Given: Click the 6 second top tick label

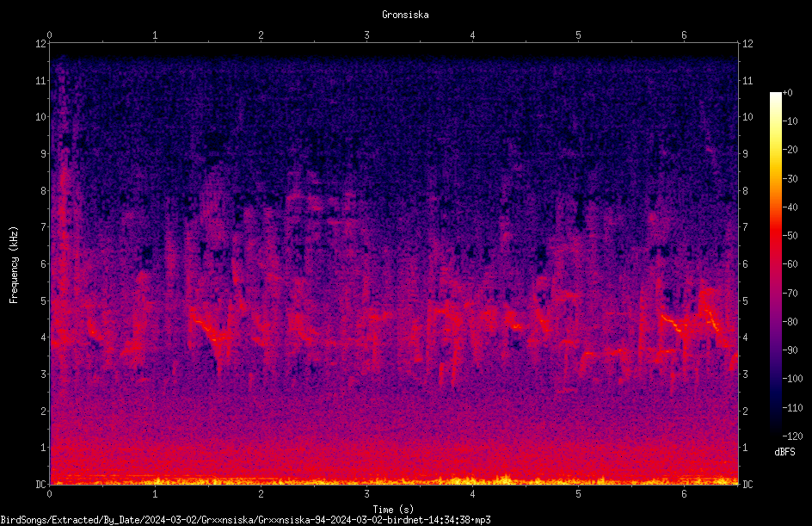Looking at the screenshot, I should 684,35.
